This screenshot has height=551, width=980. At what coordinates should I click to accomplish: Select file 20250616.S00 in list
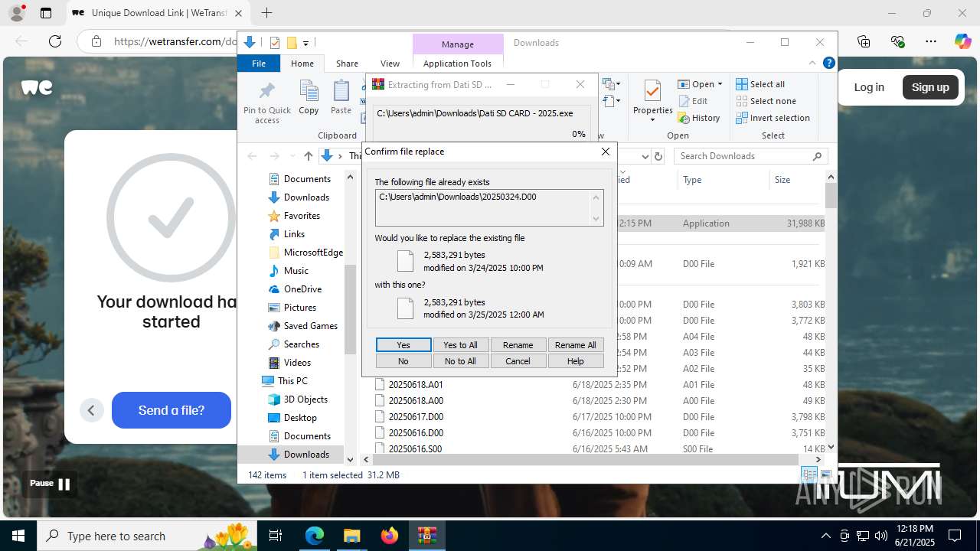tap(415, 449)
